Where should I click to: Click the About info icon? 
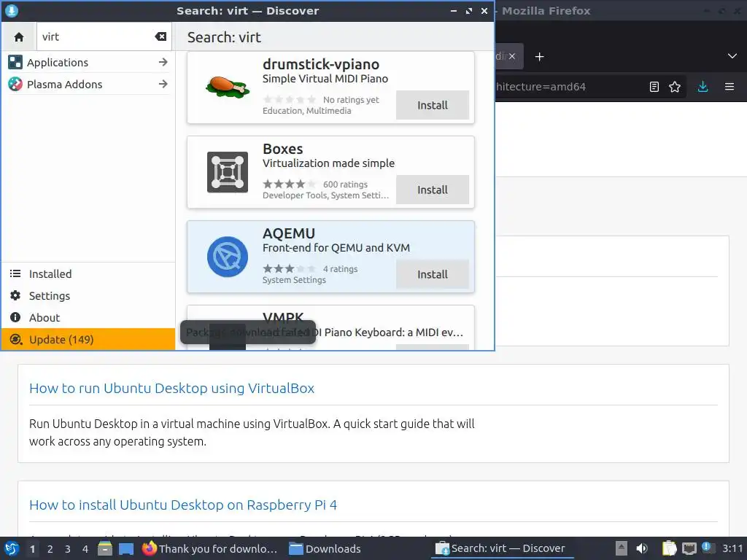click(x=15, y=317)
